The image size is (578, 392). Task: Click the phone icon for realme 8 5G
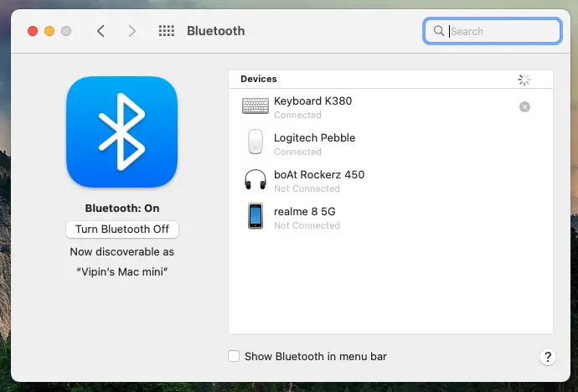[x=255, y=216]
